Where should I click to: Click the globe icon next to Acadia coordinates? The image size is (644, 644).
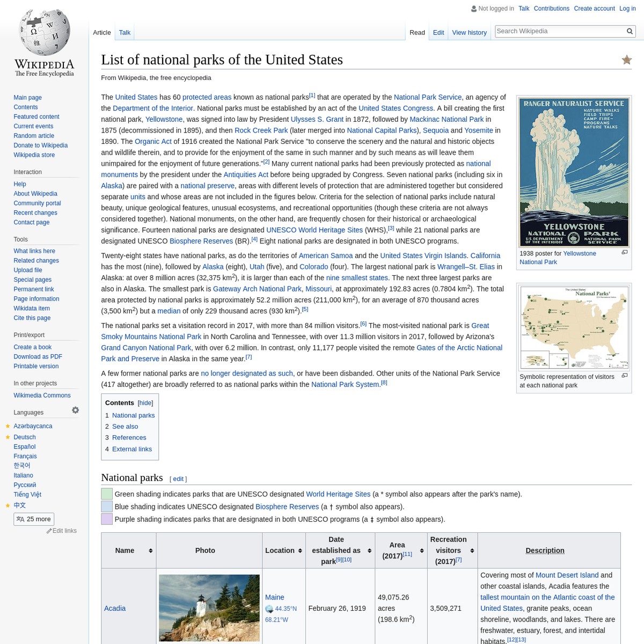pyautogui.click(x=269, y=609)
